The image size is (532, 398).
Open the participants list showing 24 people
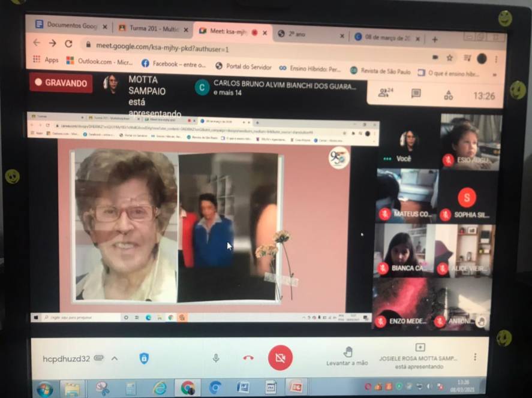[x=385, y=93]
